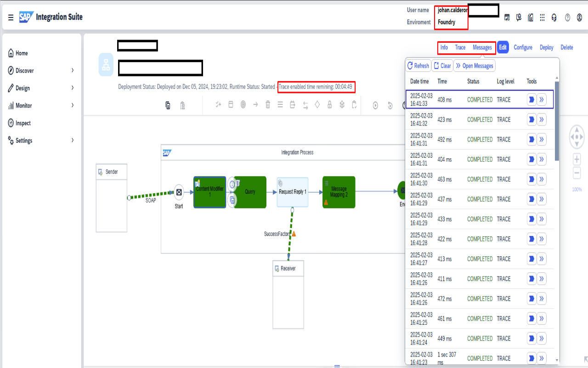588x368 pixels.
Task: Click the simulation play icon near the toolbar
Action: pos(375,105)
